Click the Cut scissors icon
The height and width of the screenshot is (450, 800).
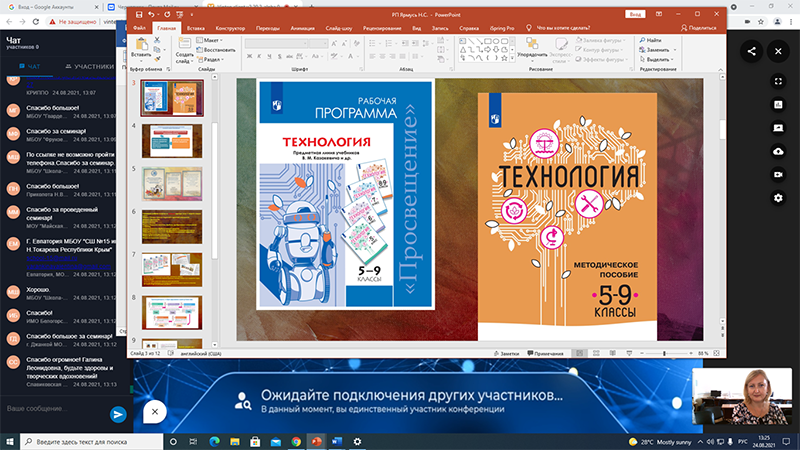click(157, 40)
